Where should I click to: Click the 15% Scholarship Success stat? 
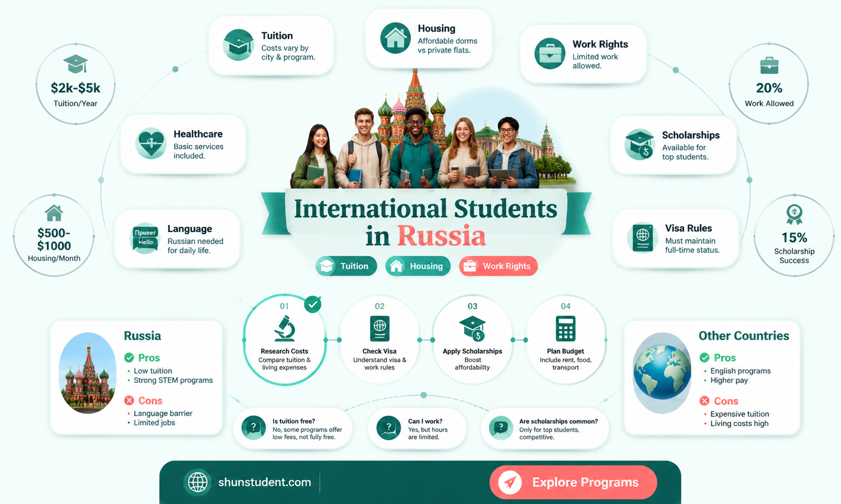pos(794,236)
